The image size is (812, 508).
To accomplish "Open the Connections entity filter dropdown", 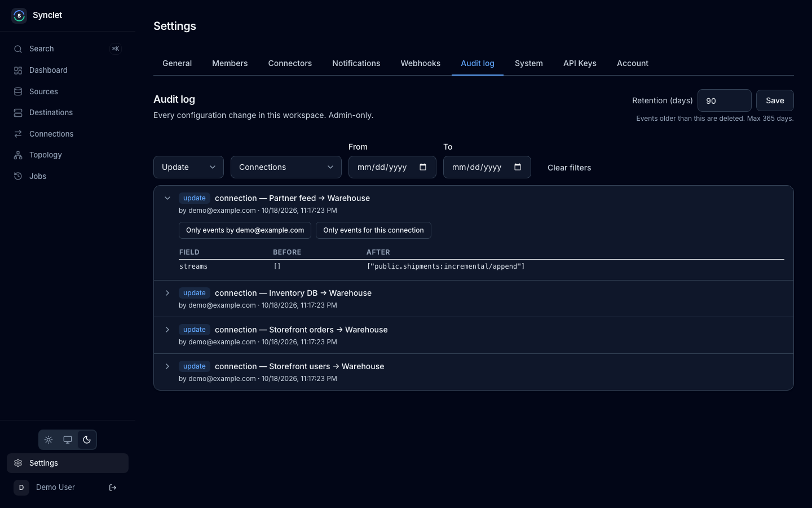I will click(286, 167).
